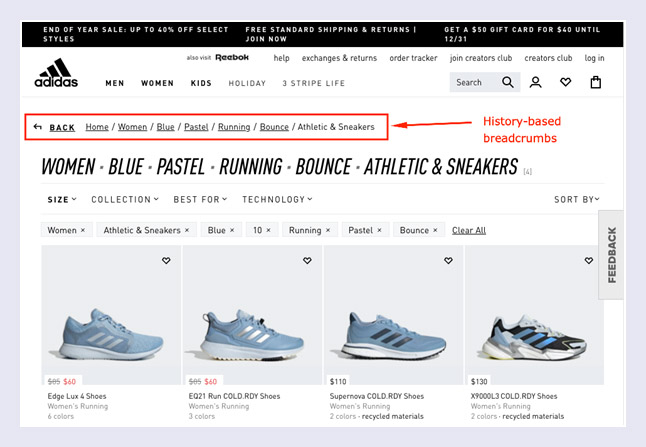Favorite the Edge Lux 4 Shoes heart
Viewport: 646px width, 447px height.
166,261
